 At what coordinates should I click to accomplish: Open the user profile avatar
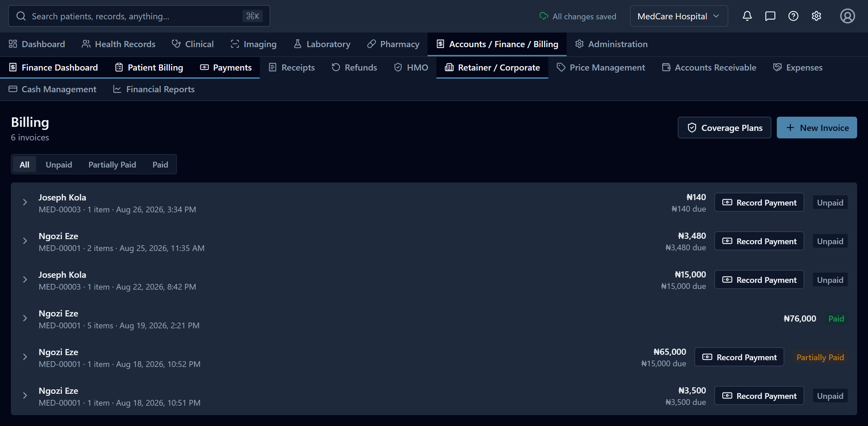(x=847, y=16)
